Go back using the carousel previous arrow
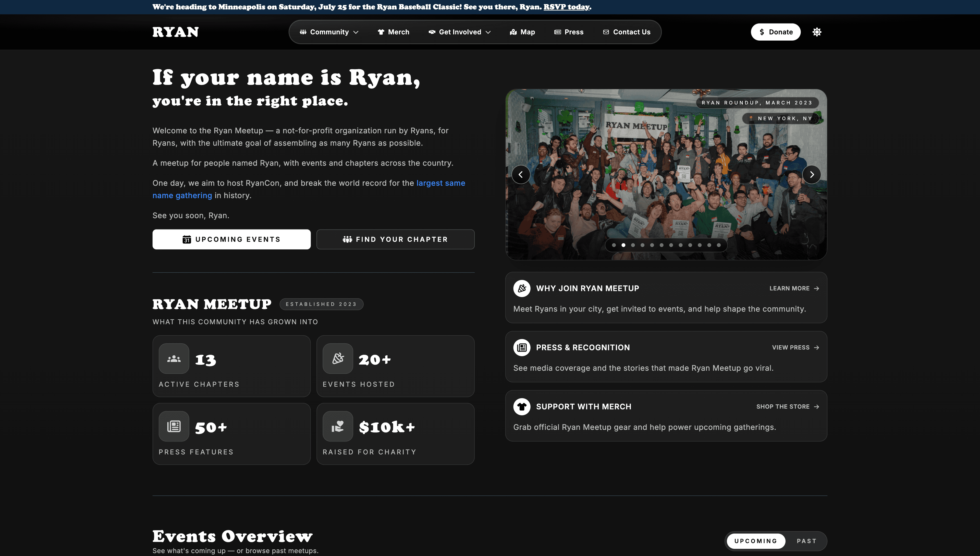This screenshot has height=556, width=980. click(x=521, y=175)
